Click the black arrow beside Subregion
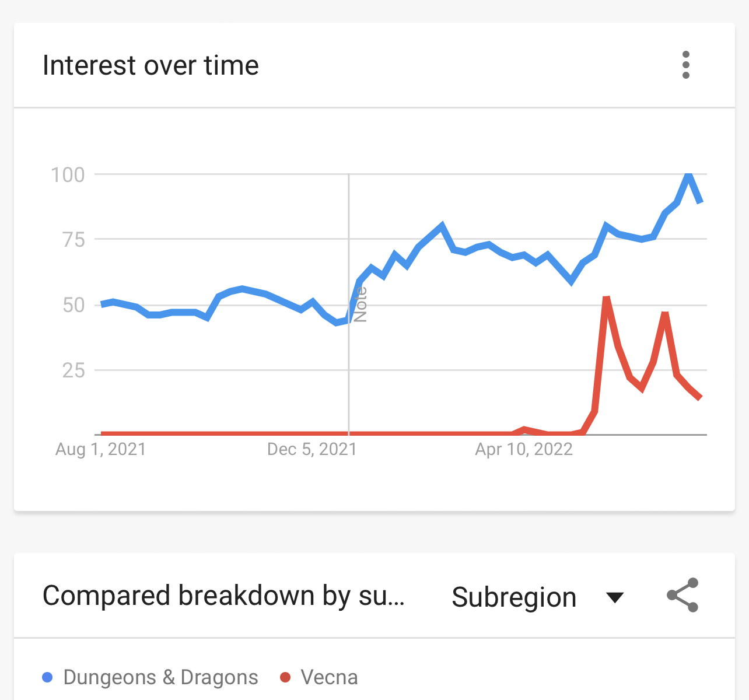Image resolution: width=749 pixels, height=700 pixels. pos(615,598)
